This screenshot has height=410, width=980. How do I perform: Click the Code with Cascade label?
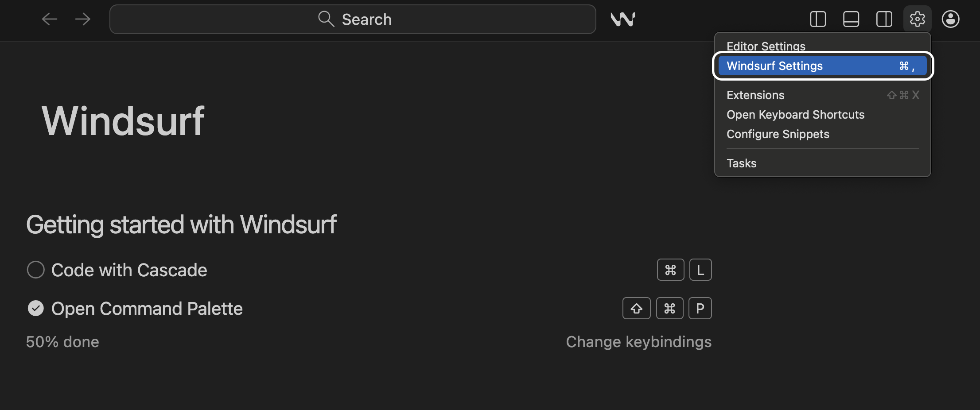tap(129, 270)
